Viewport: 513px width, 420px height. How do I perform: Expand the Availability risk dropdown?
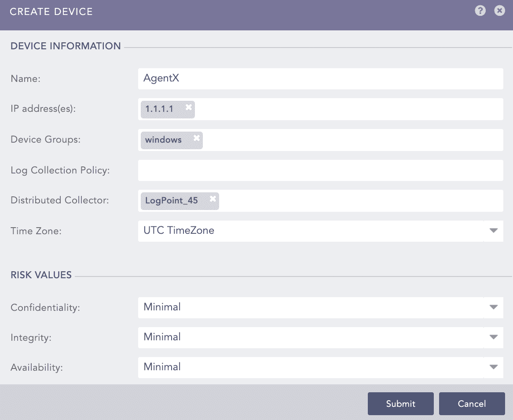point(493,367)
